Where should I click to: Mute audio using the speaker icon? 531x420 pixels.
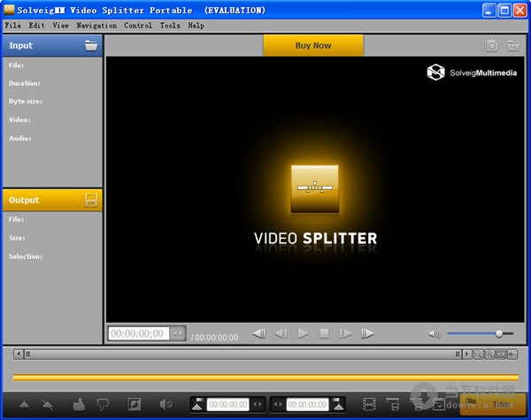pyautogui.click(x=435, y=333)
